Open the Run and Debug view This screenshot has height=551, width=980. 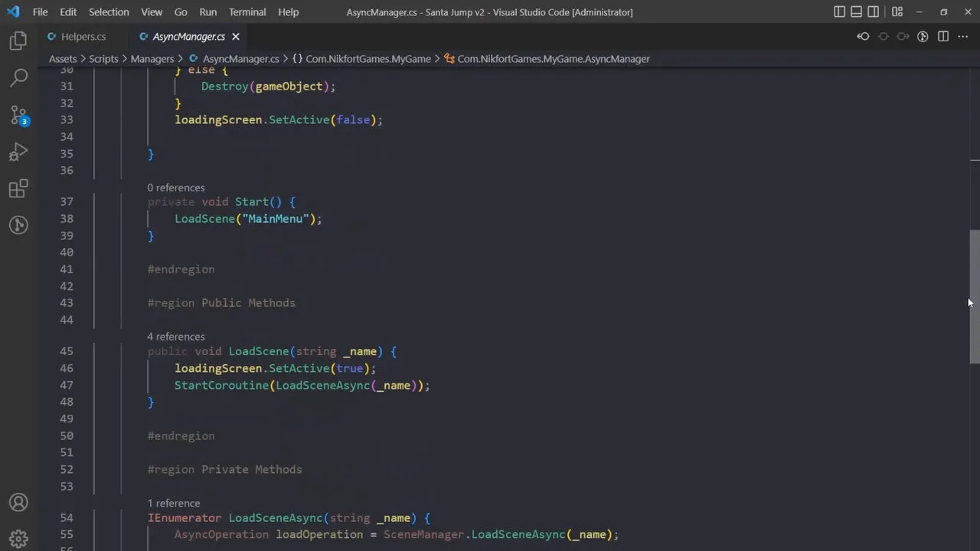click(18, 152)
